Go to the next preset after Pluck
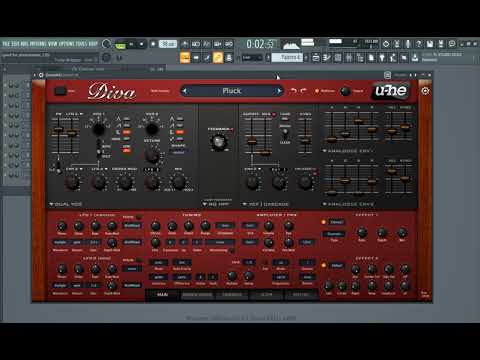 pos(279,91)
